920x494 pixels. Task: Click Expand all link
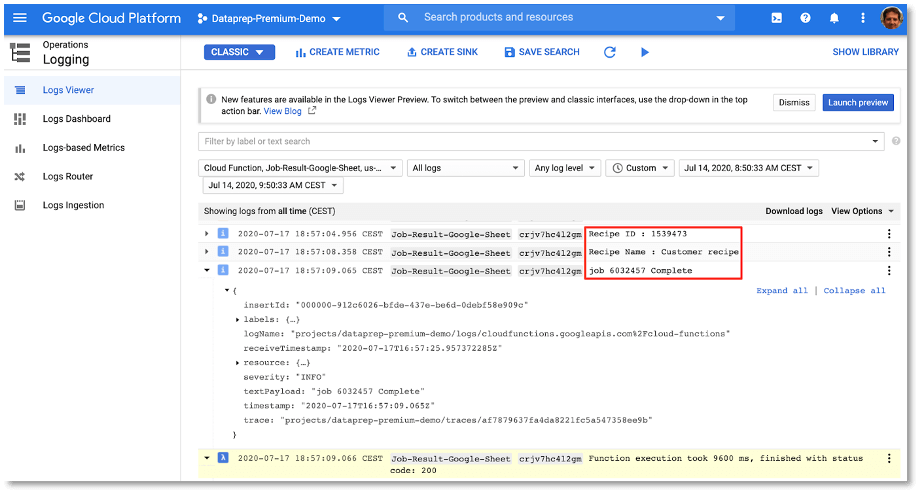(x=782, y=290)
